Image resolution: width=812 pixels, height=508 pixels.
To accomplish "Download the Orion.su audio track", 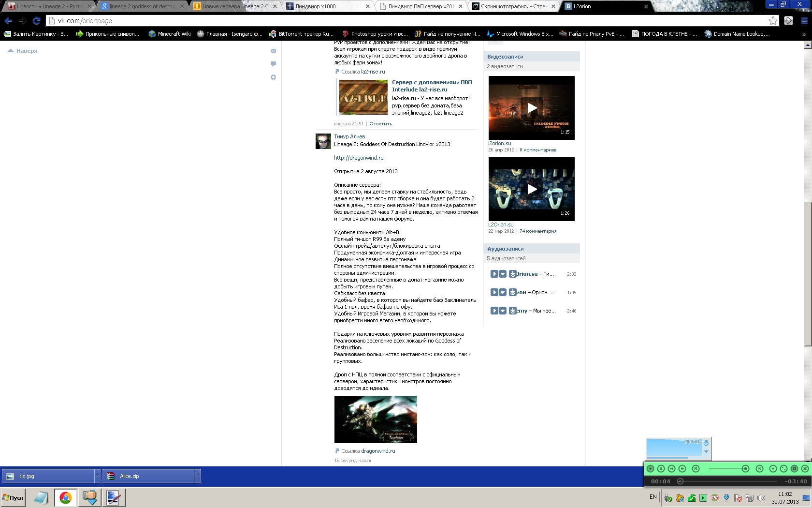I will tap(512, 274).
